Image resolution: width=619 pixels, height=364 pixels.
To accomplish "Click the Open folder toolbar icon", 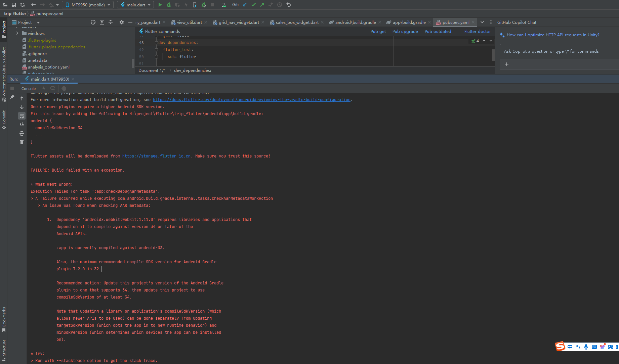I will point(5,5).
